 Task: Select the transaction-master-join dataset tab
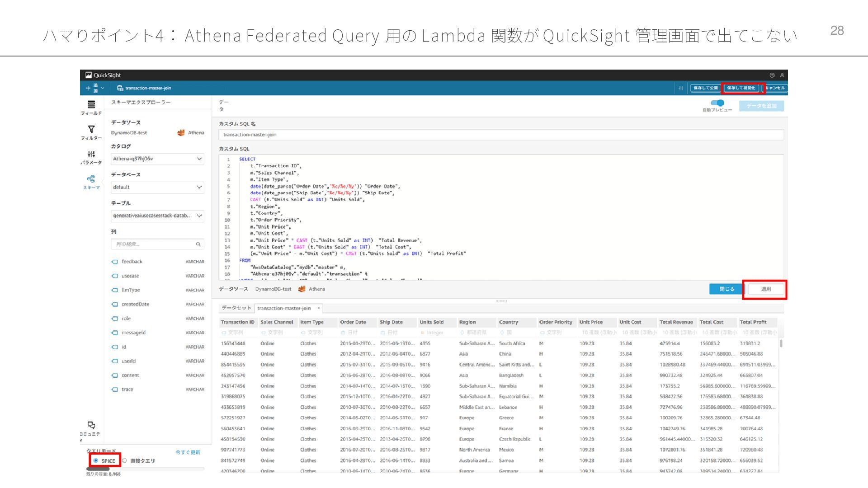point(284,308)
